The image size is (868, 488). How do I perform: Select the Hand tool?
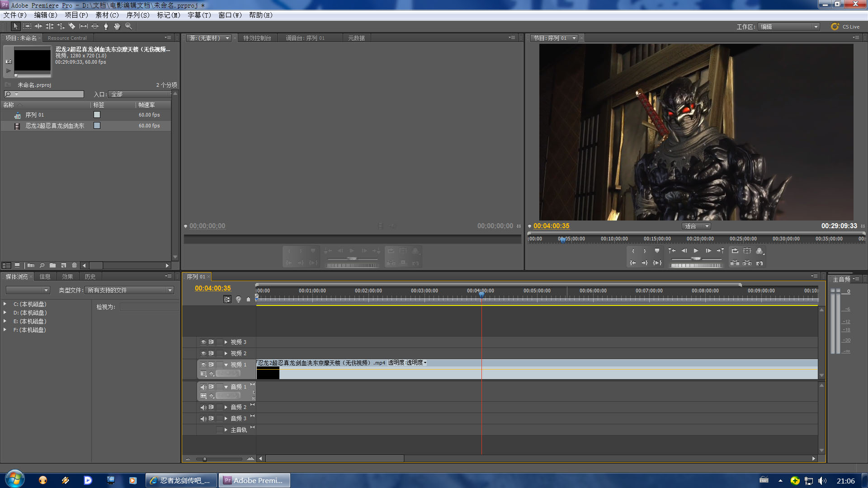(x=117, y=26)
